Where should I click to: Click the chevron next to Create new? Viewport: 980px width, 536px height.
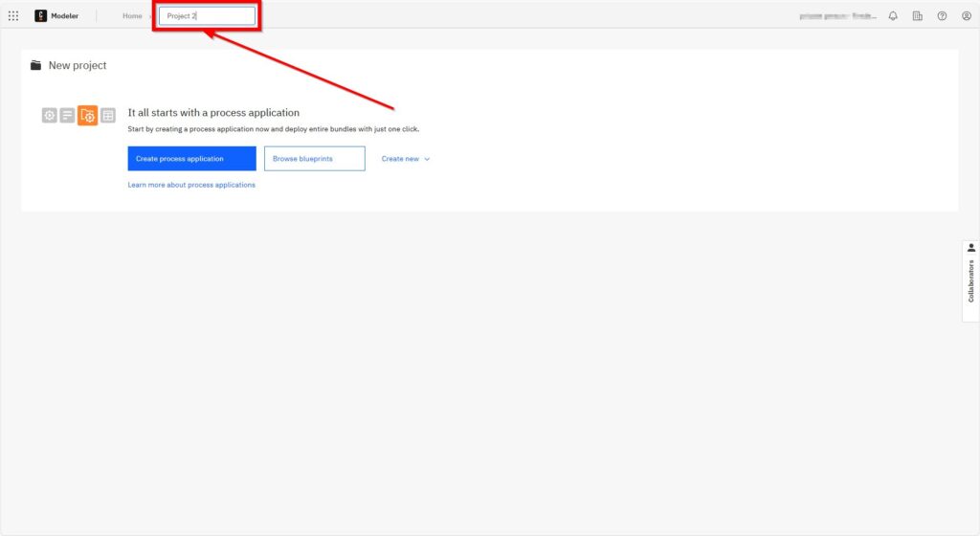[427, 159]
